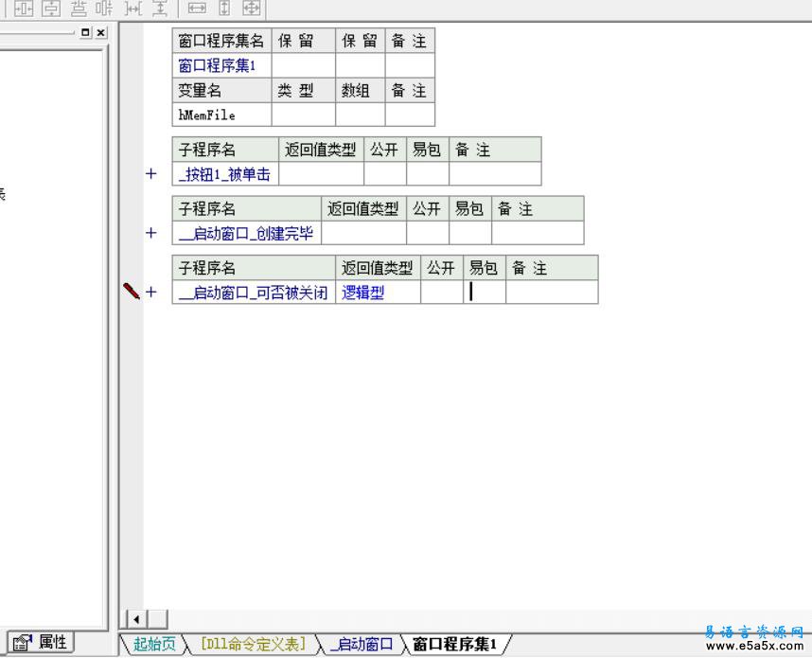Toggle 易包 cell for _按钮1_被单击

tap(428, 174)
